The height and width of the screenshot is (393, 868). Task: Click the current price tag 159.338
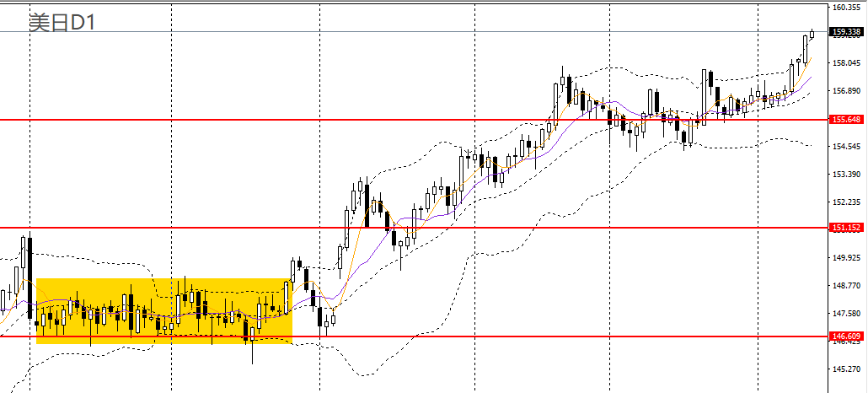point(846,33)
